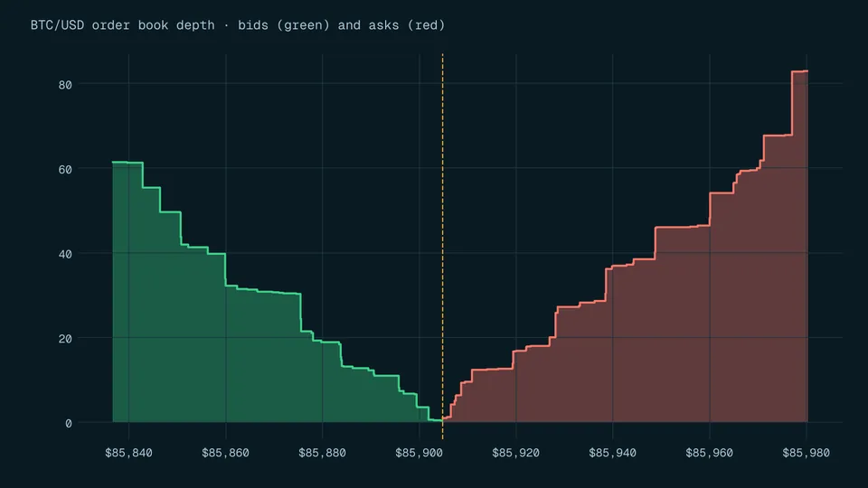The height and width of the screenshot is (488, 868).
Task: Click the y-axis label "0"
Action: tap(69, 423)
